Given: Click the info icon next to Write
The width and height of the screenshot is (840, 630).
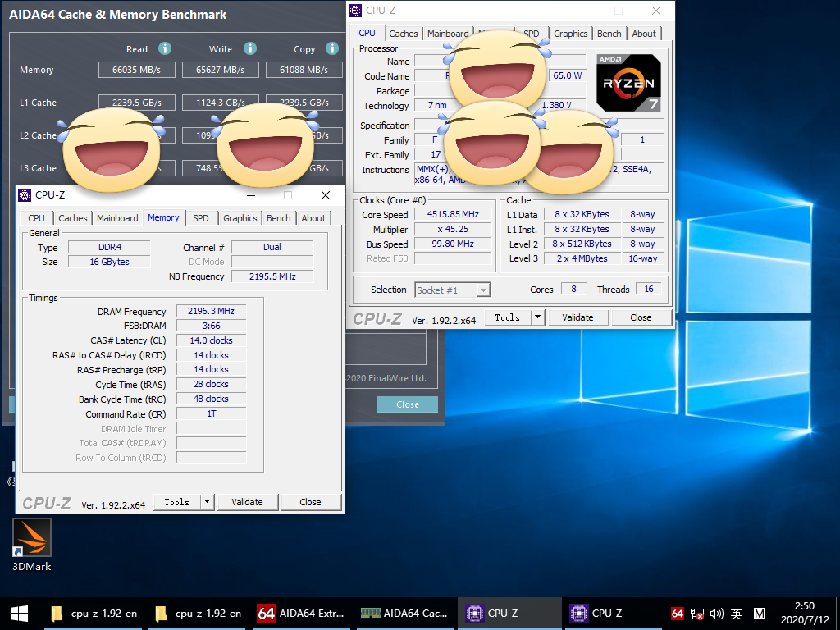Looking at the screenshot, I should [x=250, y=49].
